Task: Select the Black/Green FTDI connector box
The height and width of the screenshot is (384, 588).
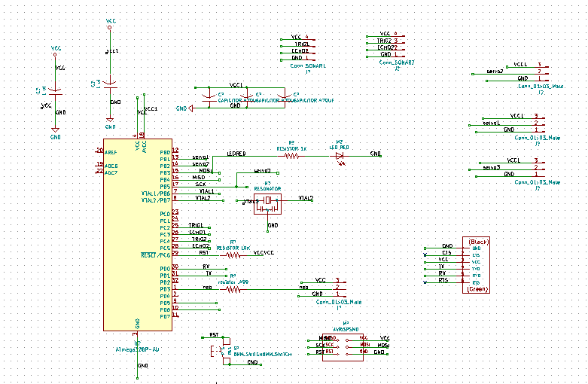Action: (476, 265)
